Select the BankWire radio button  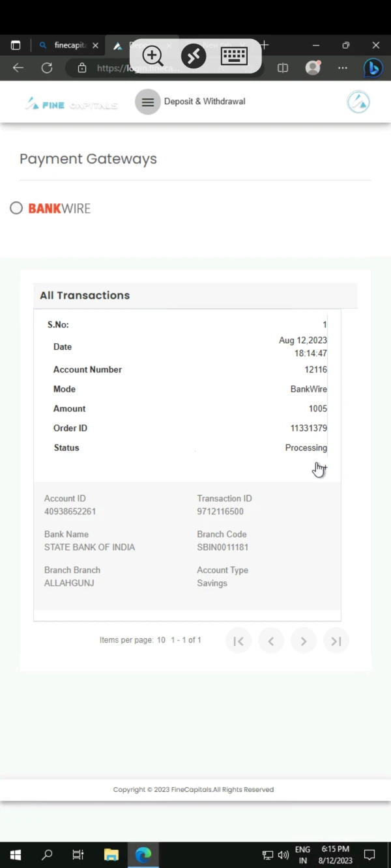[16, 208]
